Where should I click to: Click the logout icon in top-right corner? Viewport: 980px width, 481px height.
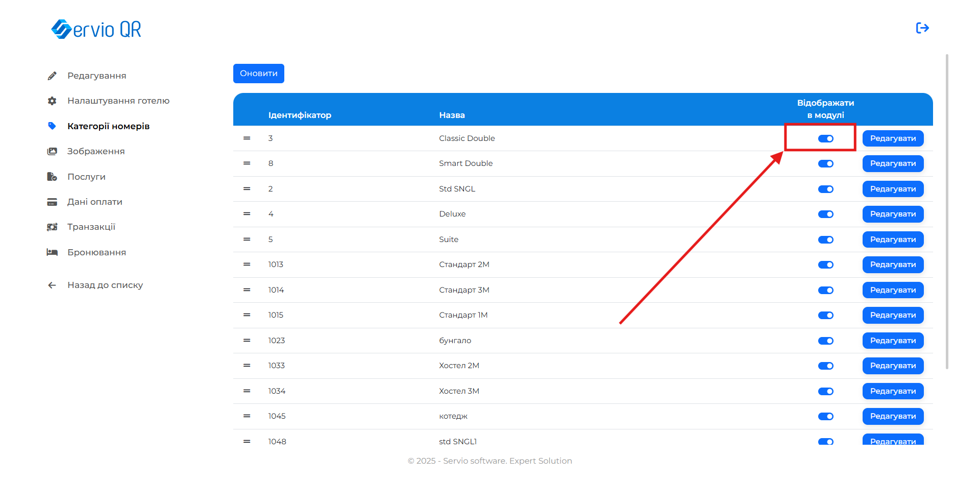pos(922,28)
